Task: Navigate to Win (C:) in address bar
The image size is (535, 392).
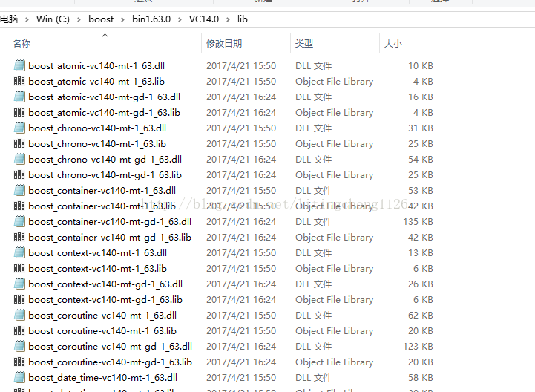Action: pyautogui.click(x=53, y=19)
